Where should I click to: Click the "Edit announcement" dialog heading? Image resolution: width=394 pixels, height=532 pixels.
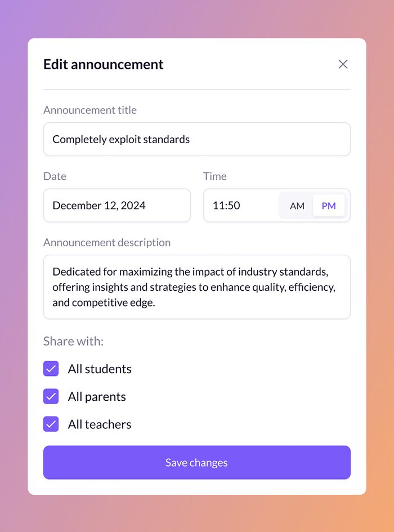(x=104, y=64)
